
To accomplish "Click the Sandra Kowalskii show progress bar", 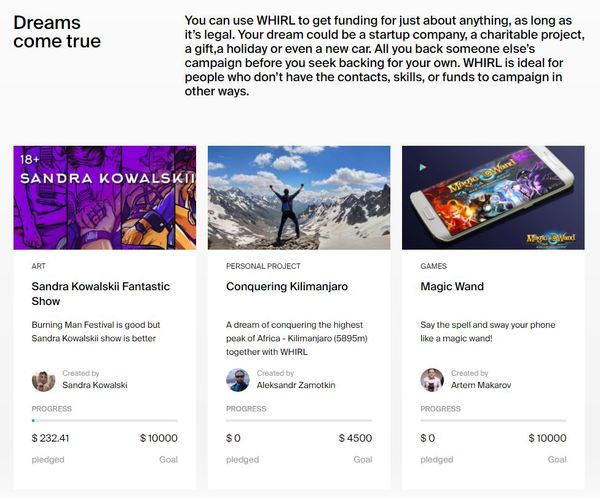I will click(104, 420).
